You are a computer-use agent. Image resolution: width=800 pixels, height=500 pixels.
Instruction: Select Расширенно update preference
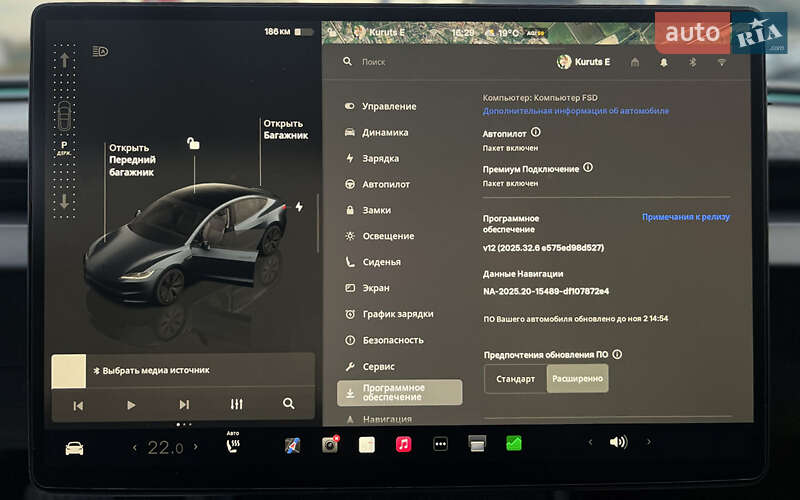tap(577, 379)
